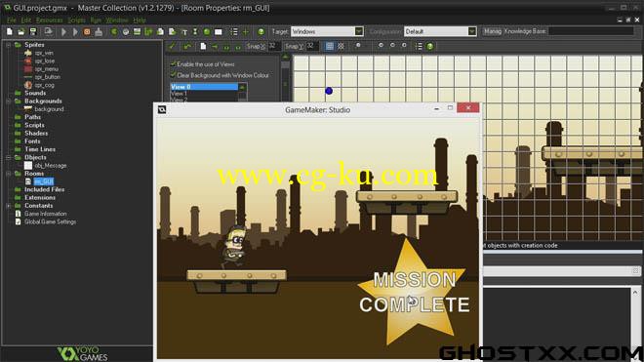
Task: Select rm_GUI room in tree
Action: pos(44,181)
